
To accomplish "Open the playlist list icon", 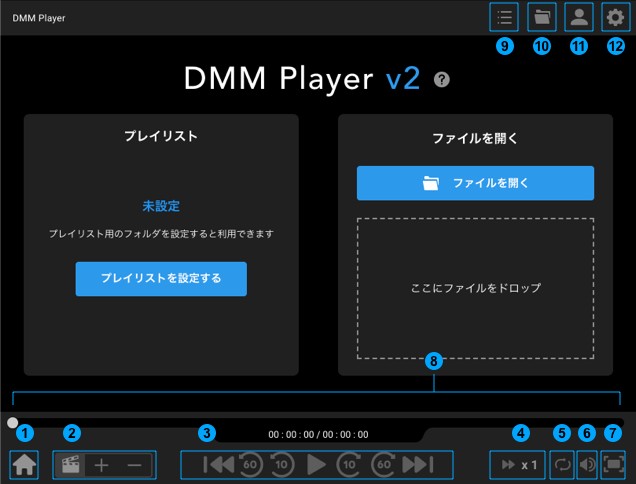I will (504, 17).
